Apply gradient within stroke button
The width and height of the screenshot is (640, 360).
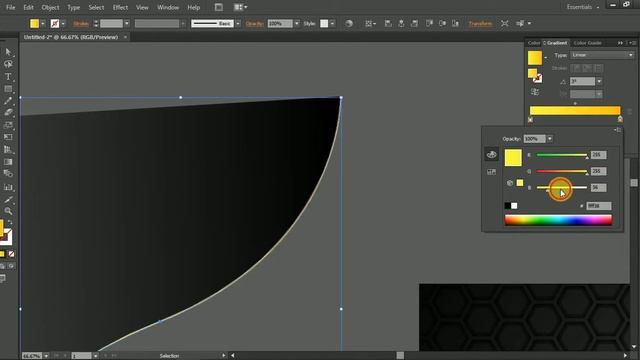[x=576, y=68]
